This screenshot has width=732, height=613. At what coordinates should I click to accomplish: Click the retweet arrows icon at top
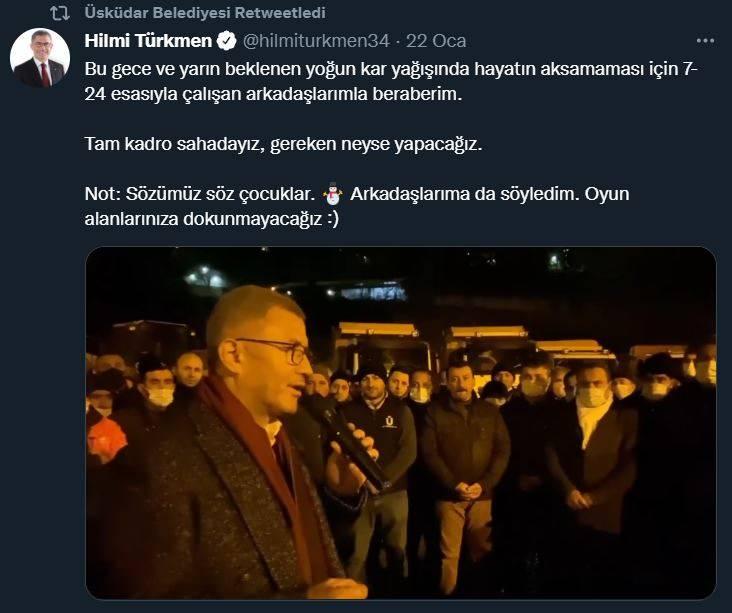point(60,14)
